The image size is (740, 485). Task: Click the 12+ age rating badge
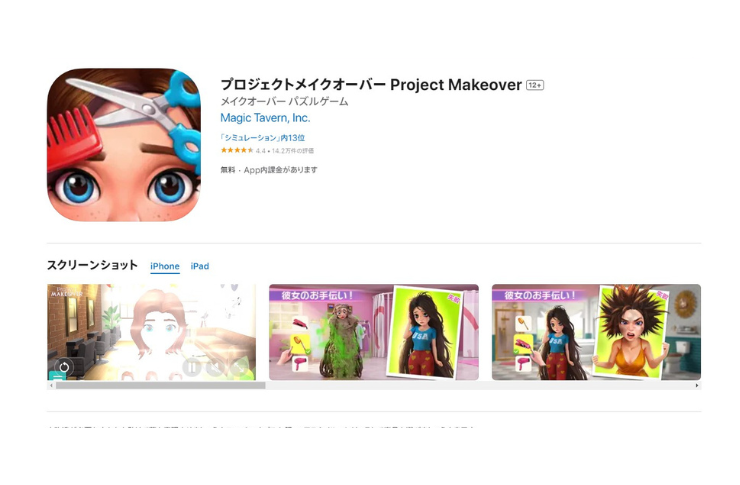[x=535, y=85]
